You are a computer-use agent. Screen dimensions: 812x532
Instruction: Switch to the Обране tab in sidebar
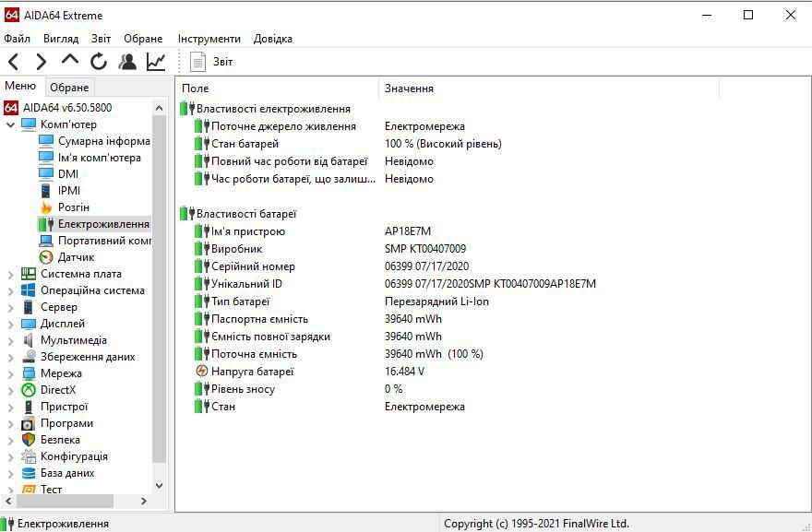69,88
